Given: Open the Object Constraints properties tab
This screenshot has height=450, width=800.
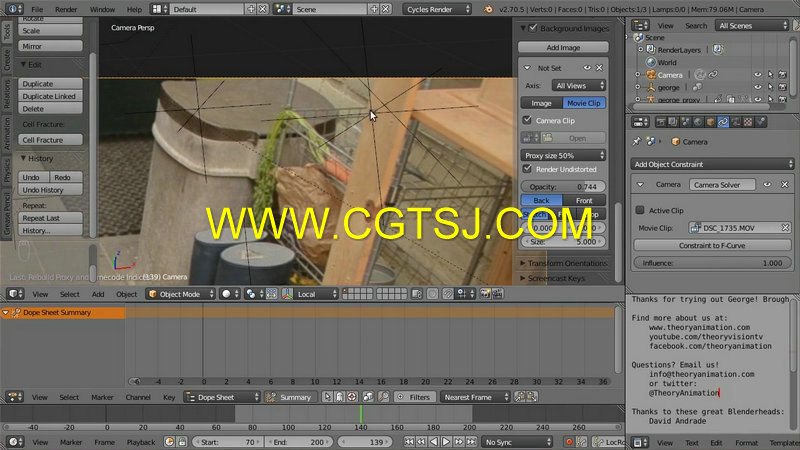Looking at the screenshot, I should pyautogui.click(x=723, y=122).
